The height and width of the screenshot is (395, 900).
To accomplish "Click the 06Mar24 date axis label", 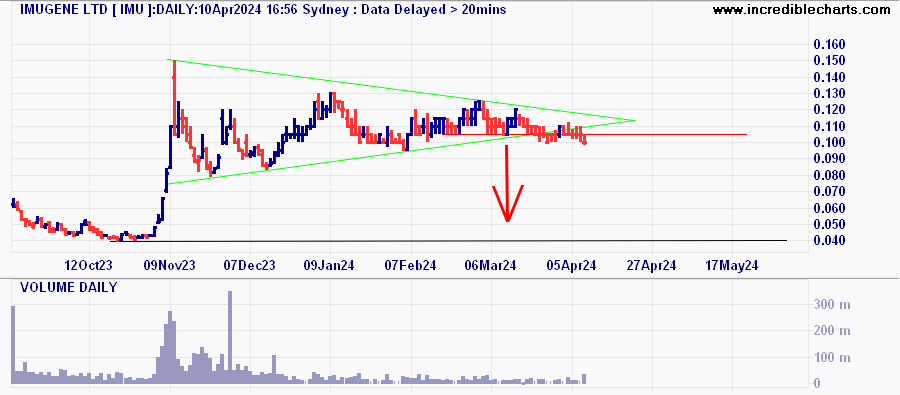I will 491,266.
